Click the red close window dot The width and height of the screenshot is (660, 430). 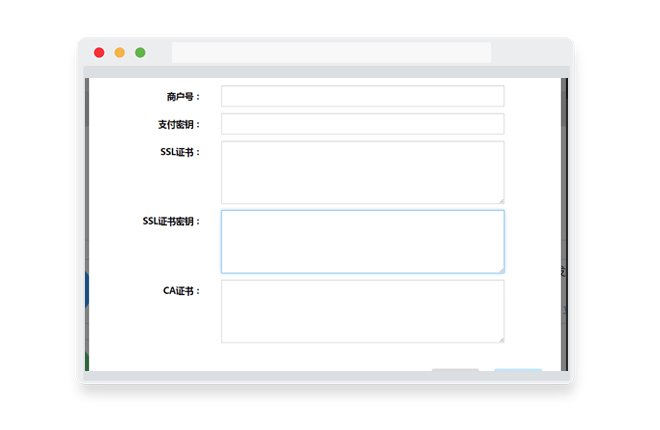click(x=99, y=53)
